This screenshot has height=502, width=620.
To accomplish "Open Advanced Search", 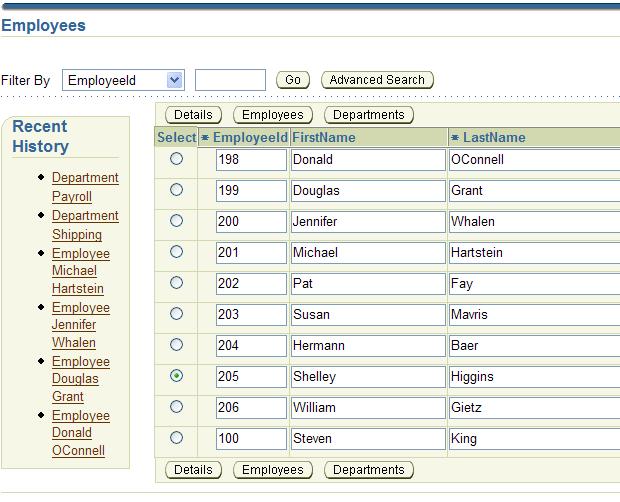I will pyautogui.click(x=377, y=80).
